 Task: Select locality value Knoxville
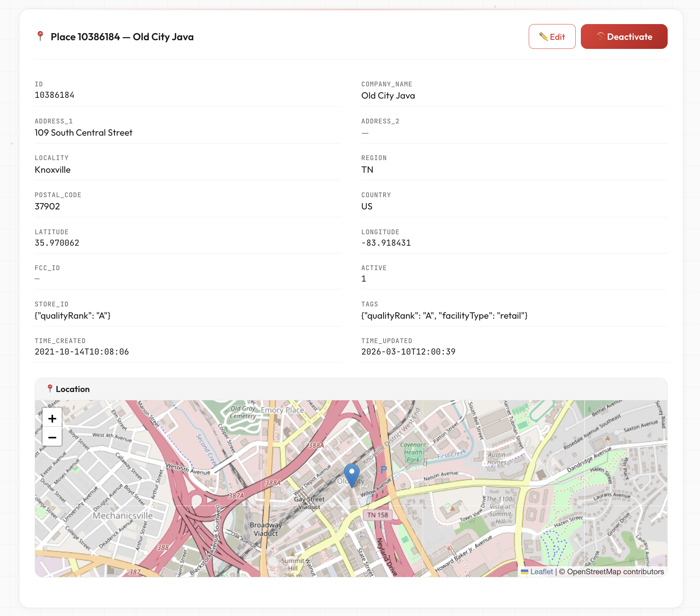[52, 170]
